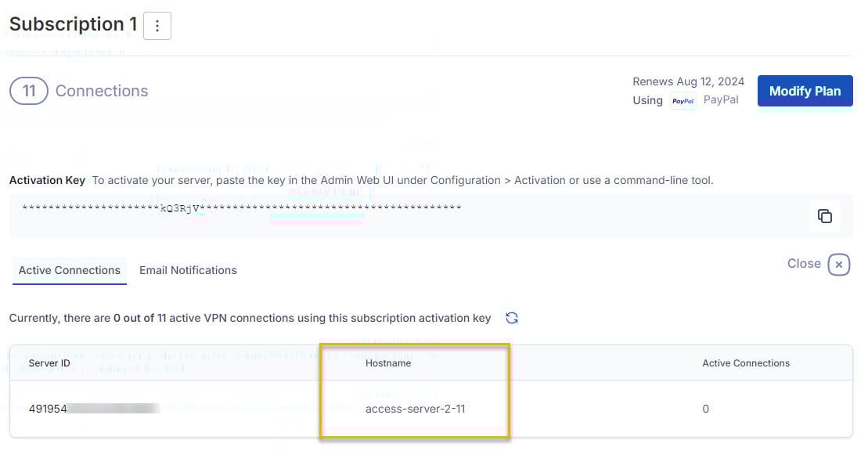868x451 pixels.
Task: Click the Active Connections column header
Action: [746, 363]
